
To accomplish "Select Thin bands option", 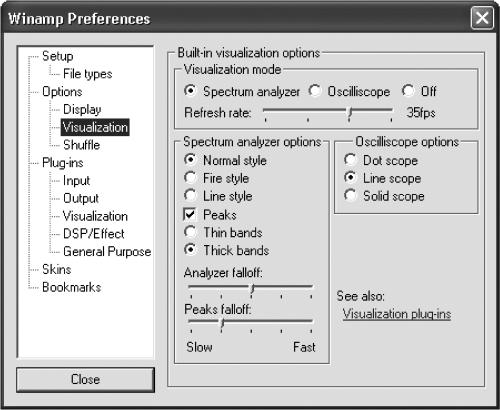I will [190, 232].
